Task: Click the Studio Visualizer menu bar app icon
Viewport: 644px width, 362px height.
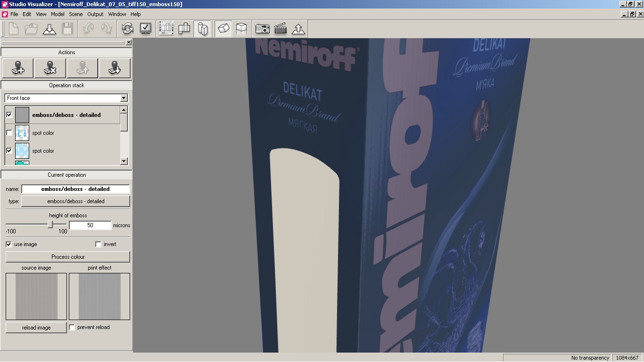Action: pos(5,14)
